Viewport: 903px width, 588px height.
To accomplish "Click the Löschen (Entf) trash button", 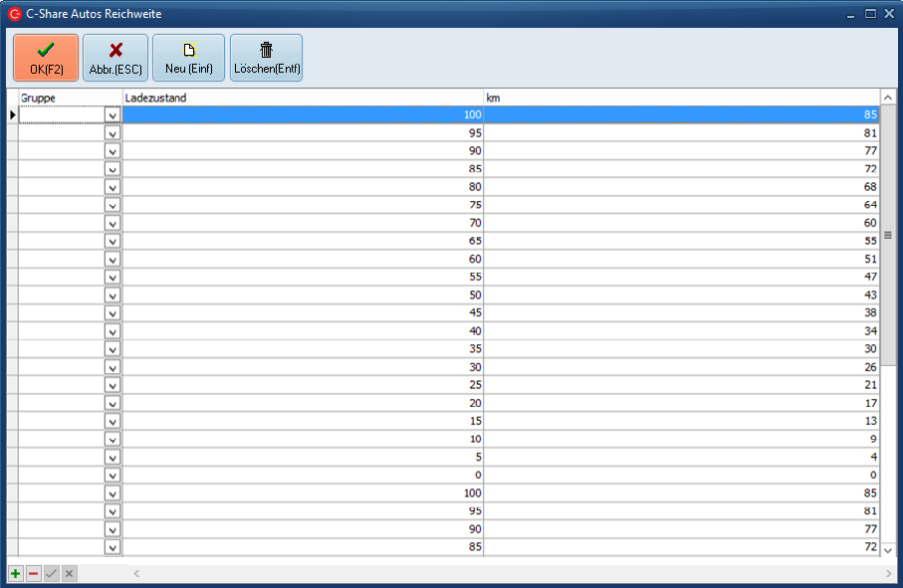I will 266,58.
